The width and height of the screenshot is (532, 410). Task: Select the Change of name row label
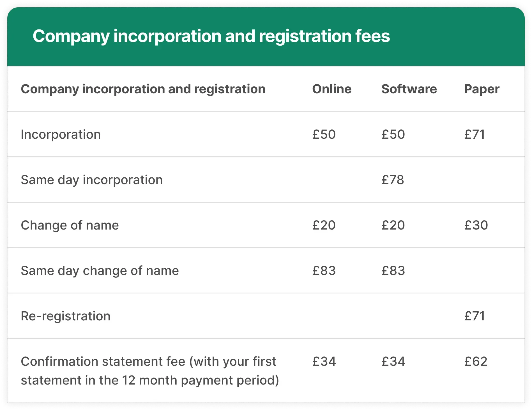(70, 225)
